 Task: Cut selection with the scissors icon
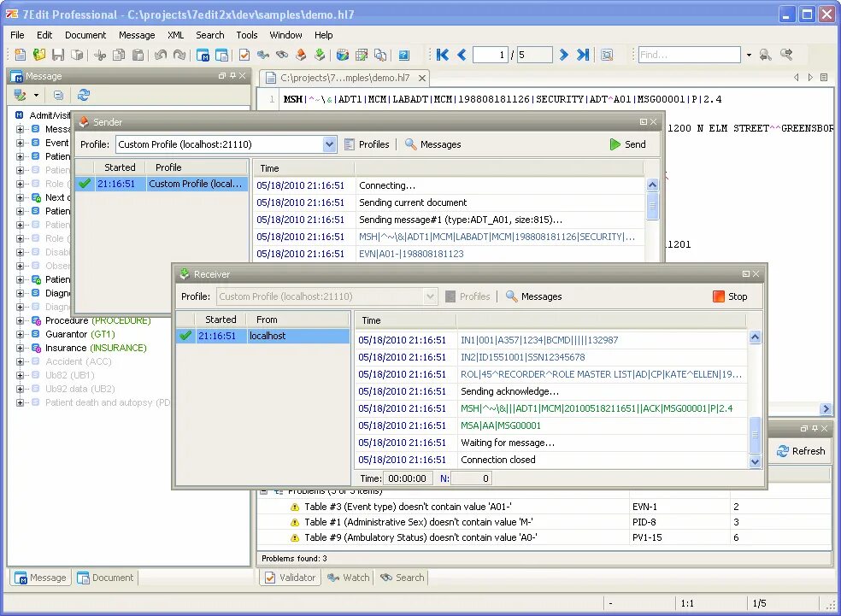point(100,55)
